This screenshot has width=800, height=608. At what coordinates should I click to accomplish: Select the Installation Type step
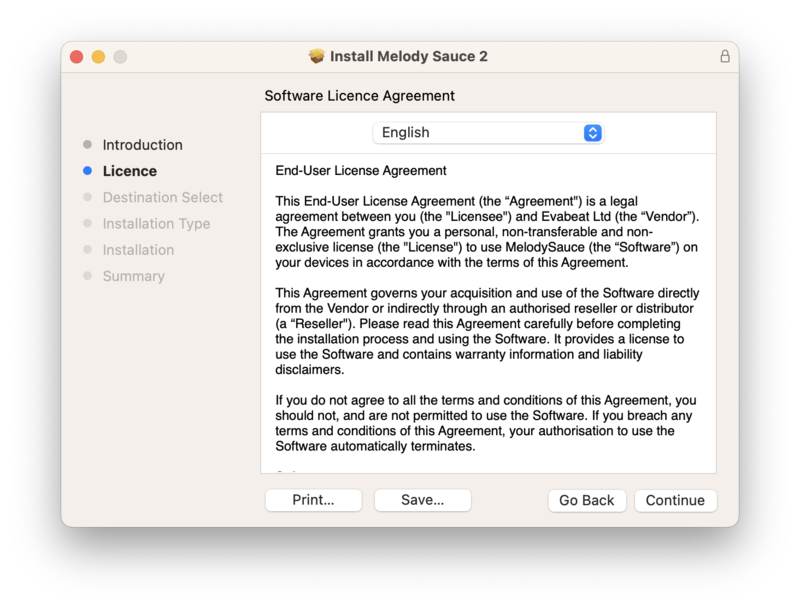(x=156, y=223)
